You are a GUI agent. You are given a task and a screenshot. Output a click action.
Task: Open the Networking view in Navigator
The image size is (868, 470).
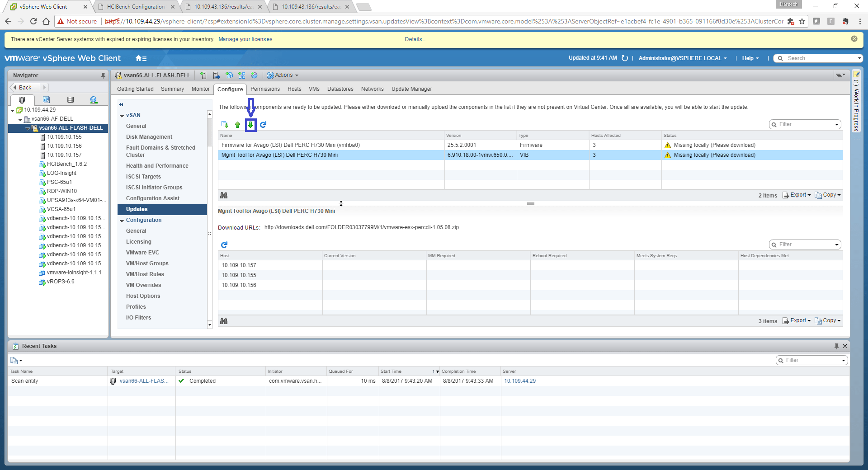click(x=94, y=100)
